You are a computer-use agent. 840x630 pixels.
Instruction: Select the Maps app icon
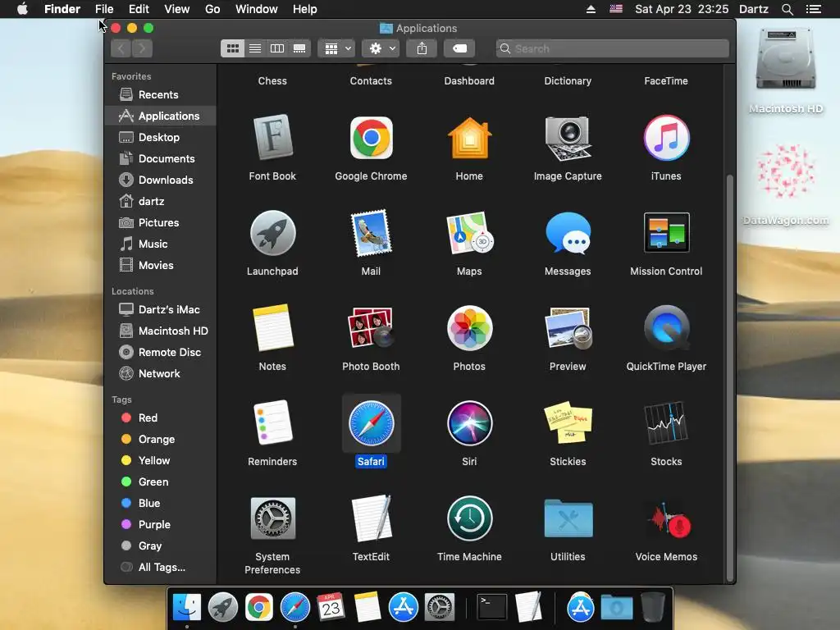click(469, 233)
